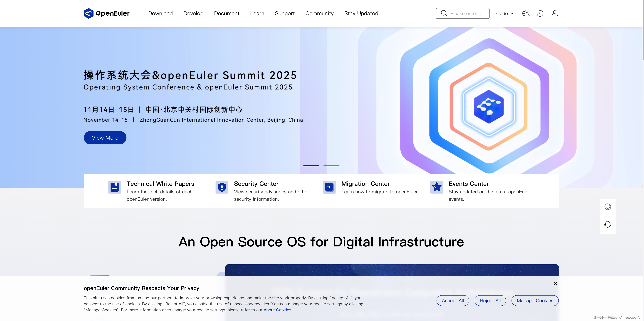Click the smiley feedback icon
644x321 pixels.
pos(607,207)
